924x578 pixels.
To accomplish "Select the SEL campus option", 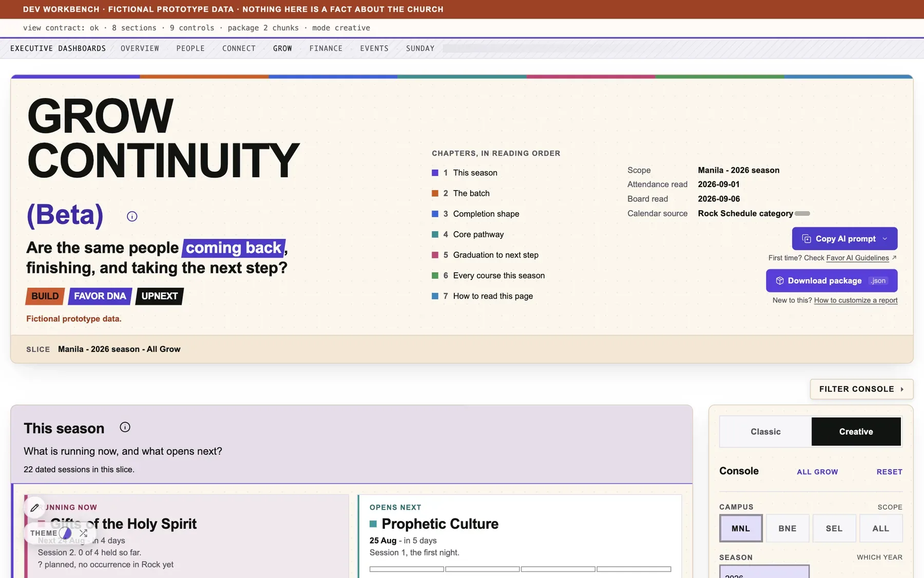I will click(834, 528).
